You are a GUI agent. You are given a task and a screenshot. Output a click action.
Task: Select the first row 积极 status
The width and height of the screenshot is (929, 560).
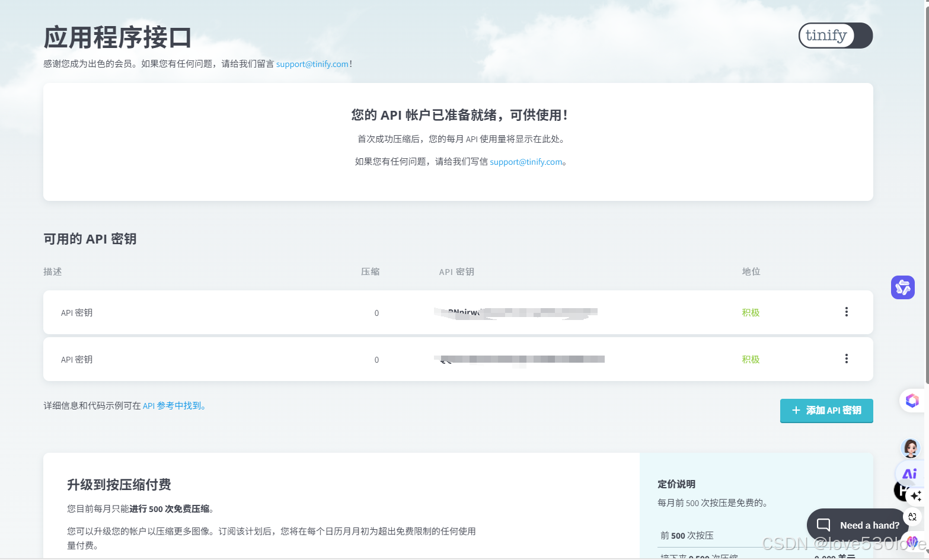click(751, 312)
